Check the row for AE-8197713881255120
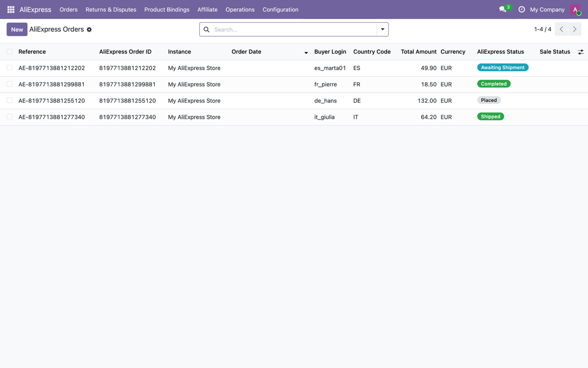This screenshot has width=588, height=368. 9,100
